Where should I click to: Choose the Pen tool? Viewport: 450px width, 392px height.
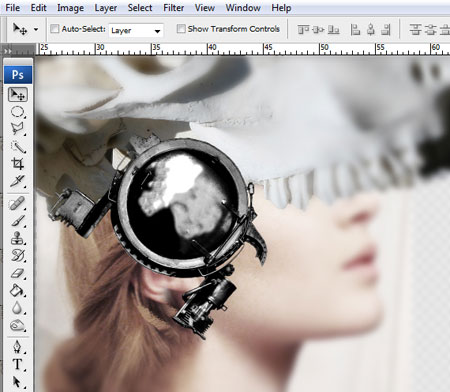pyautogui.click(x=18, y=347)
